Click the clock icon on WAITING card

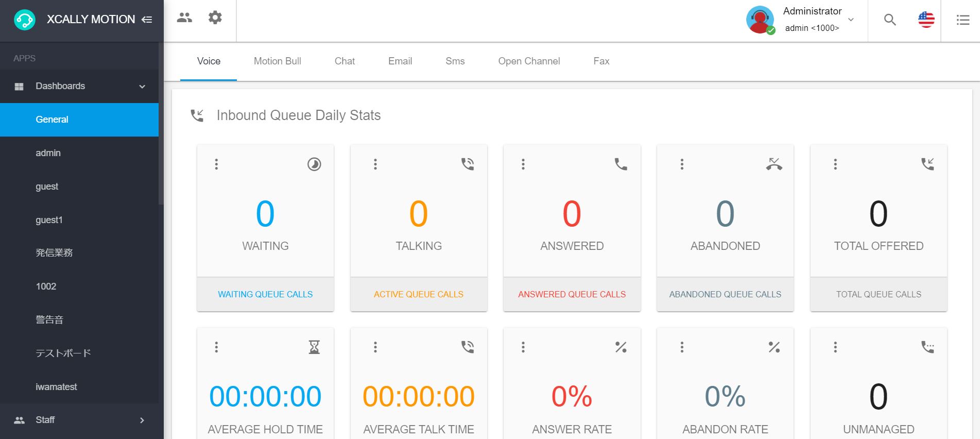click(x=314, y=164)
